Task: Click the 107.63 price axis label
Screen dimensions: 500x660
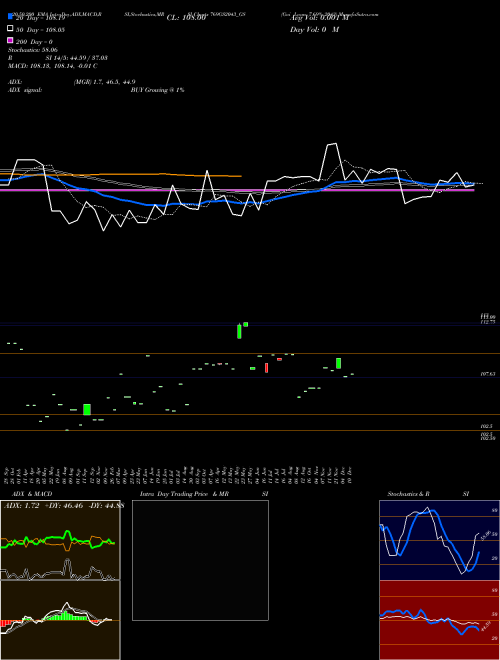Action: (488, 374)
